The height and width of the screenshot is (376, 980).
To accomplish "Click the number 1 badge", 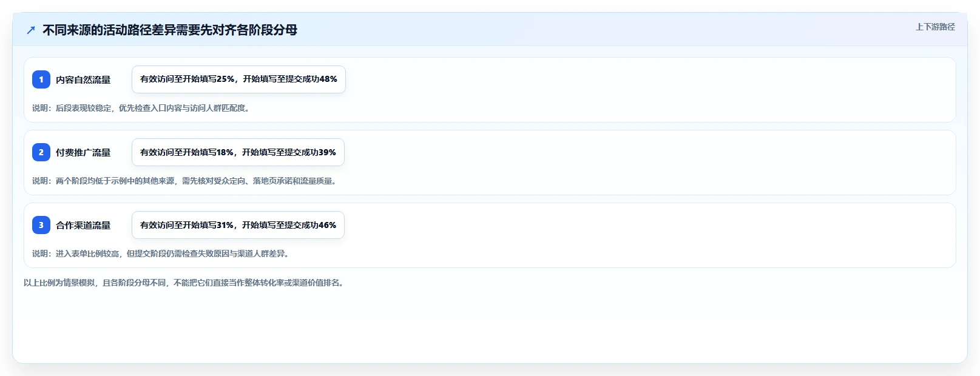I will [41, 79].
